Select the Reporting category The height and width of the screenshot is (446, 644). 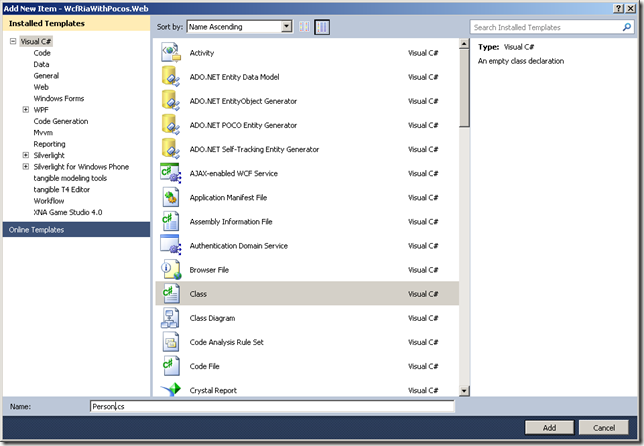pyautogui.click(x=49, y=144)
